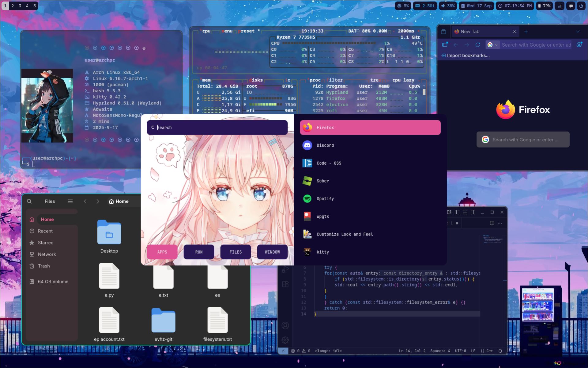Open search in the Files window

pos(29,201)
